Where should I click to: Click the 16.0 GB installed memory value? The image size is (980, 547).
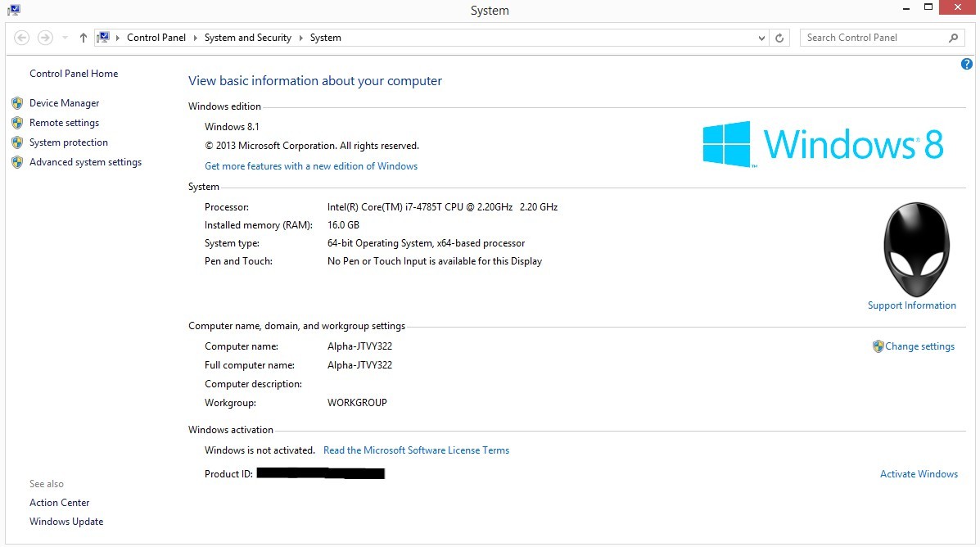343,225
